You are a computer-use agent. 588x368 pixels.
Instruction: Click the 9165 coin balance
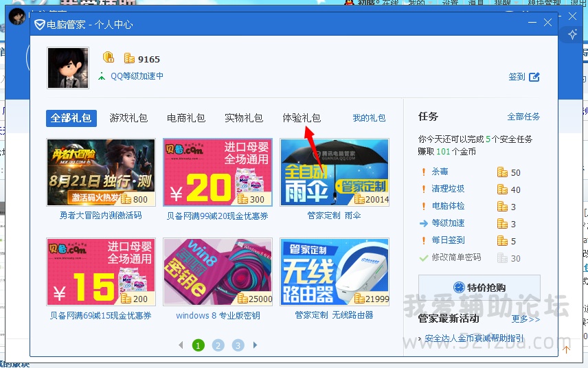(x=149, y=59)
